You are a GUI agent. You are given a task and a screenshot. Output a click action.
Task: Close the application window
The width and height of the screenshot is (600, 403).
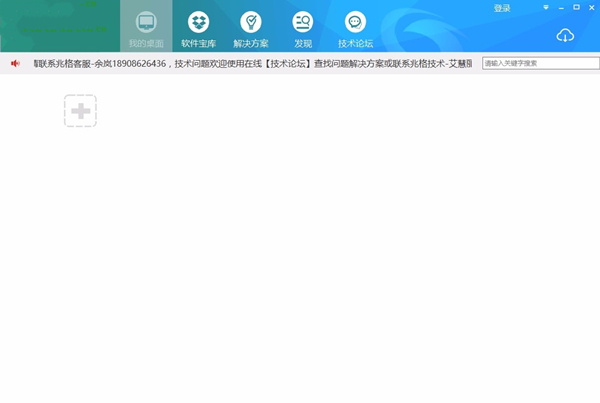click(x=590, y=8)
